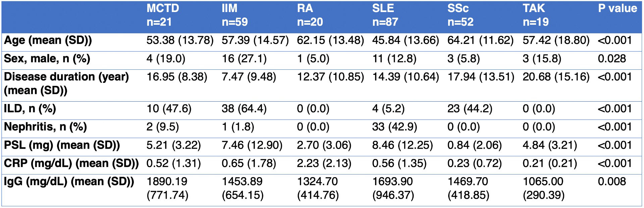This screenshot has width=644, height=208.
Task: Click the RA n=20 column header
Action: click(x=310, y=15)
